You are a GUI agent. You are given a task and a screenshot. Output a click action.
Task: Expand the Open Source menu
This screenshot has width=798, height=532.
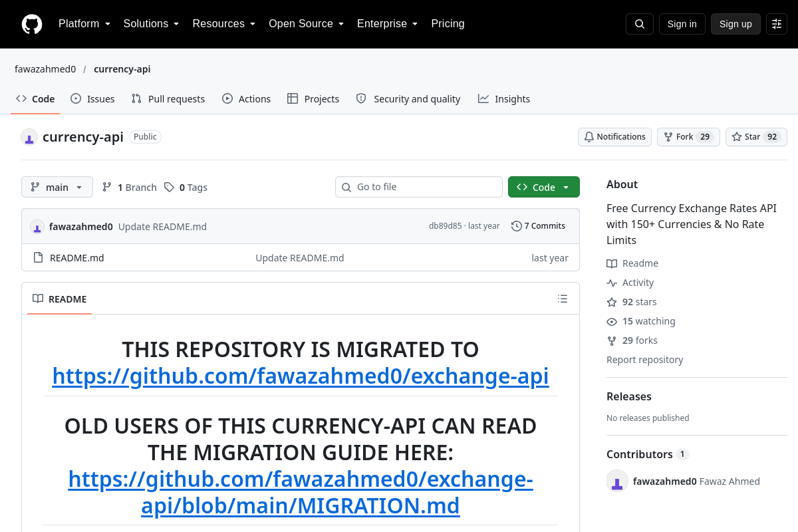coord(307,24)
